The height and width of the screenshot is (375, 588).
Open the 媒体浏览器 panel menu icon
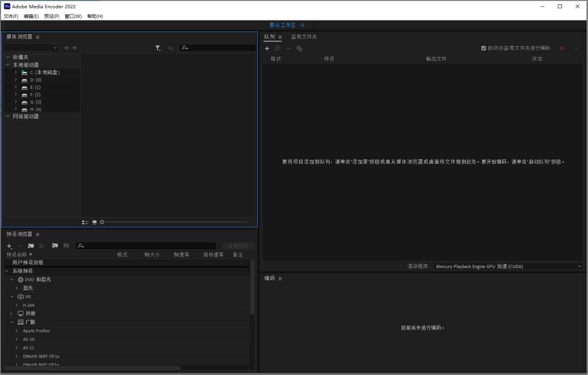point(37,37)
